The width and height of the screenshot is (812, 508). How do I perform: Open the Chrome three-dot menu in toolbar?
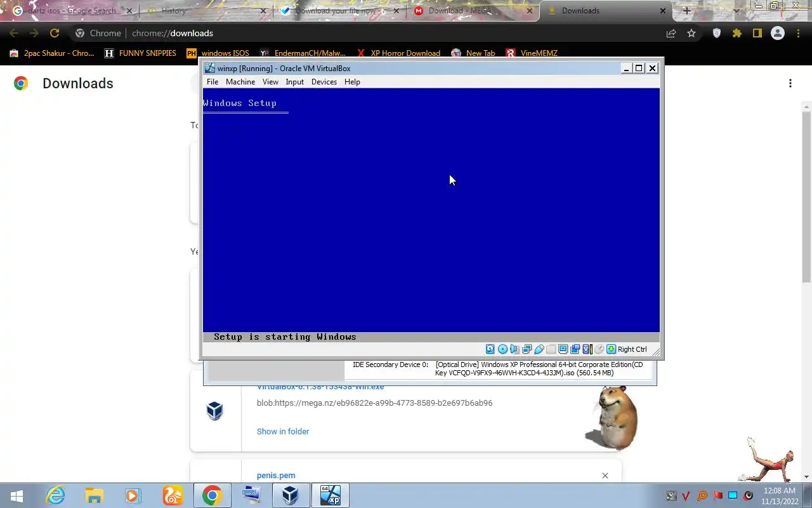point(798,33)
